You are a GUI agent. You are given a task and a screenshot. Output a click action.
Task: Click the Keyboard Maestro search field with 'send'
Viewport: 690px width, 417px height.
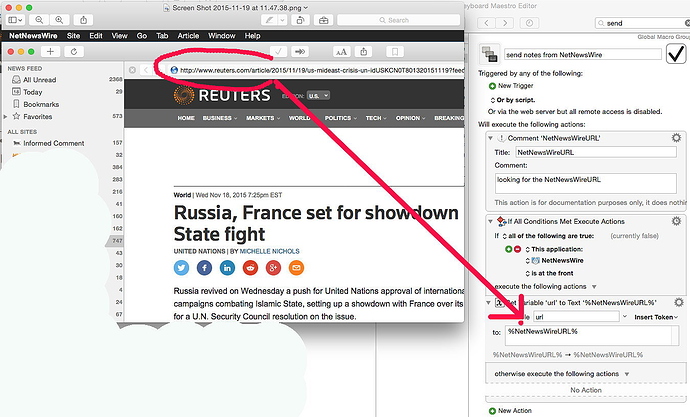[642, 23]
